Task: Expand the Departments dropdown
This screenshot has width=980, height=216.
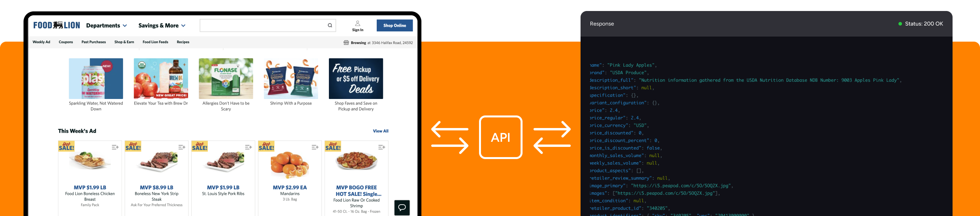Action: click(107, 26)
